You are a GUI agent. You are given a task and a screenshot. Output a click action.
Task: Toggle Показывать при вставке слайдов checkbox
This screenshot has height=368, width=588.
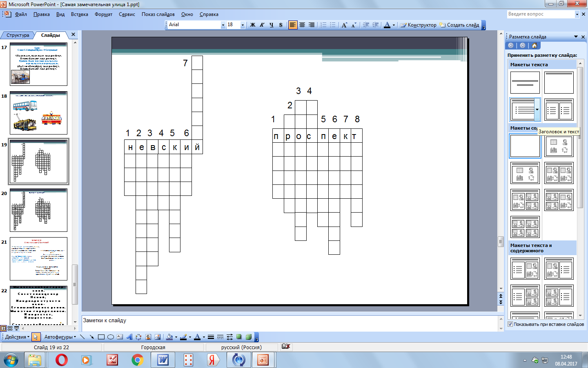click(510, 324)
